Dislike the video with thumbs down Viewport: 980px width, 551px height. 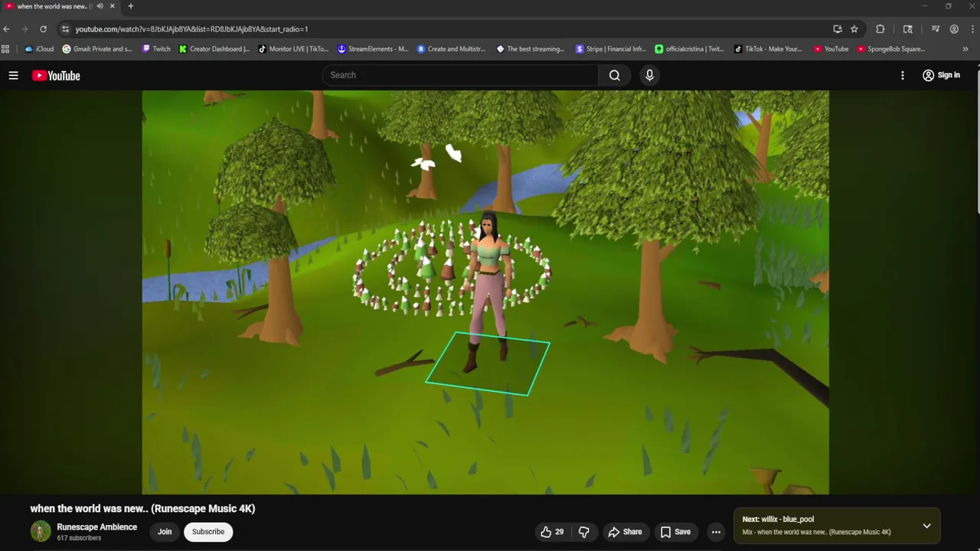pyautogui.click(x=584, y=532)
